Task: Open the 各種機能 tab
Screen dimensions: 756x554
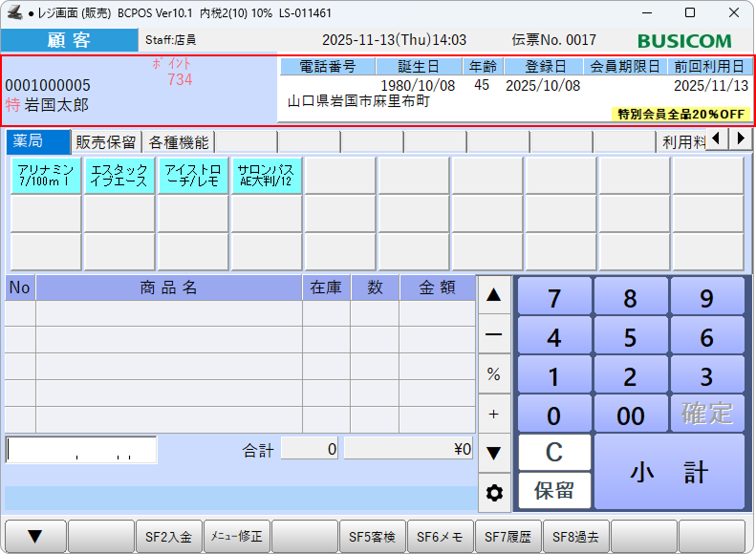Action: 179,142
